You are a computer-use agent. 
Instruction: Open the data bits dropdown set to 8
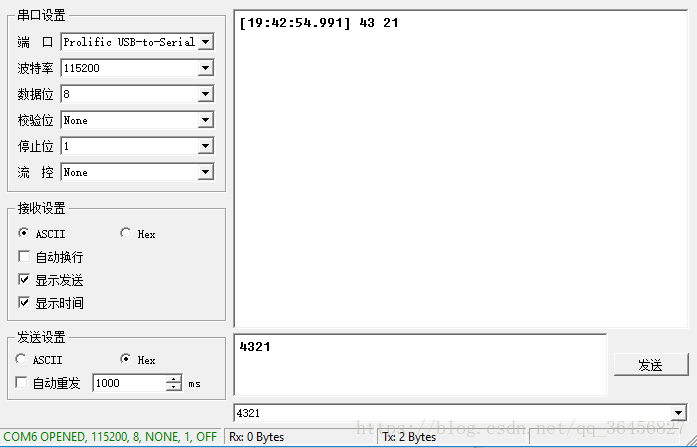137,94
